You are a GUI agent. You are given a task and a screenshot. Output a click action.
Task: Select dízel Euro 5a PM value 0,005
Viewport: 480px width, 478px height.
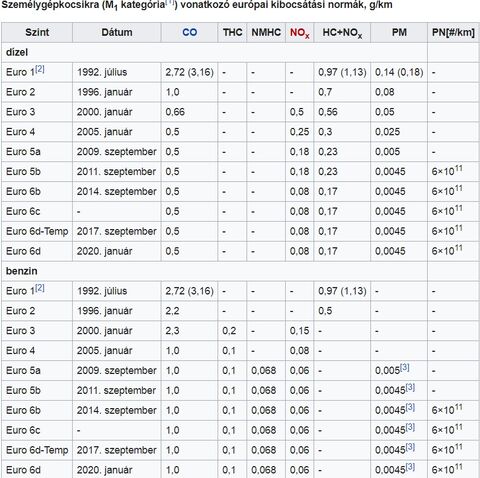coord(387,152)
